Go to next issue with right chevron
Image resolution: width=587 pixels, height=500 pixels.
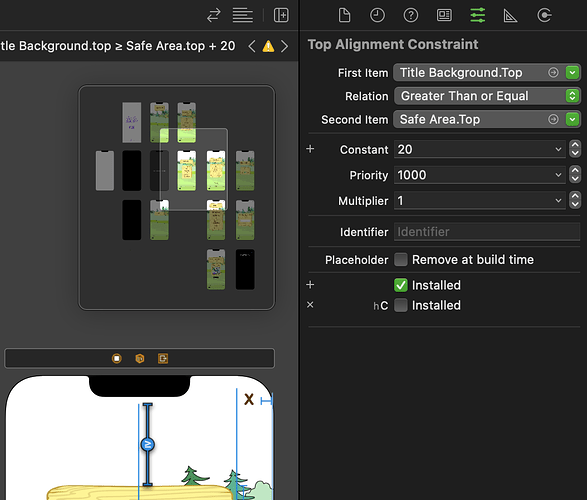pos(285,46)
